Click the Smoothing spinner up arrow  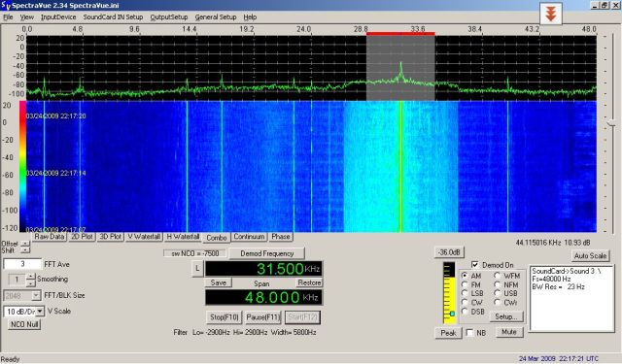[30, 276]
